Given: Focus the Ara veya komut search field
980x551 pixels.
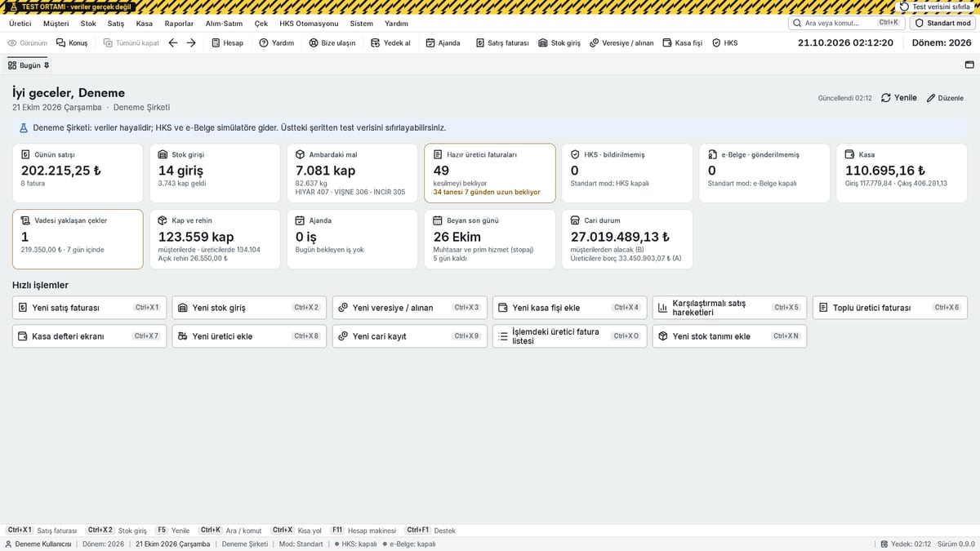Looking at the screenshot, I should coord(847,23).
